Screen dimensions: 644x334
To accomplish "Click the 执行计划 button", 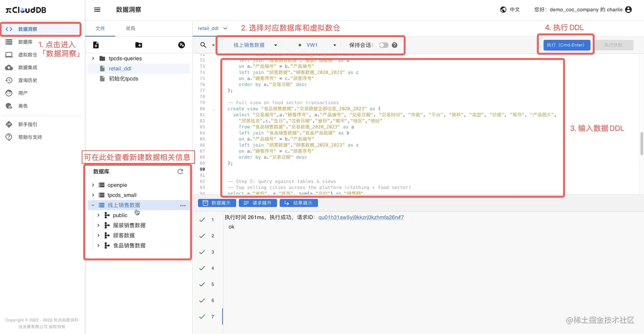I will click(613, 45).
